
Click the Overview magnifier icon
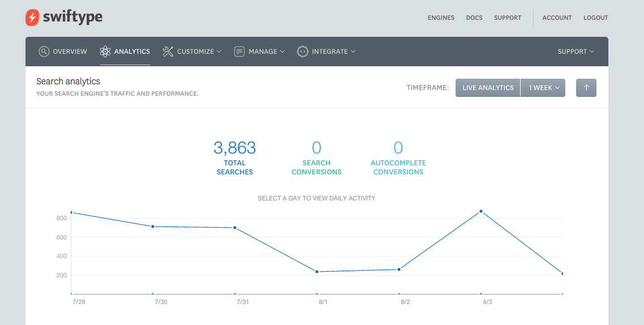pos(44,52)
